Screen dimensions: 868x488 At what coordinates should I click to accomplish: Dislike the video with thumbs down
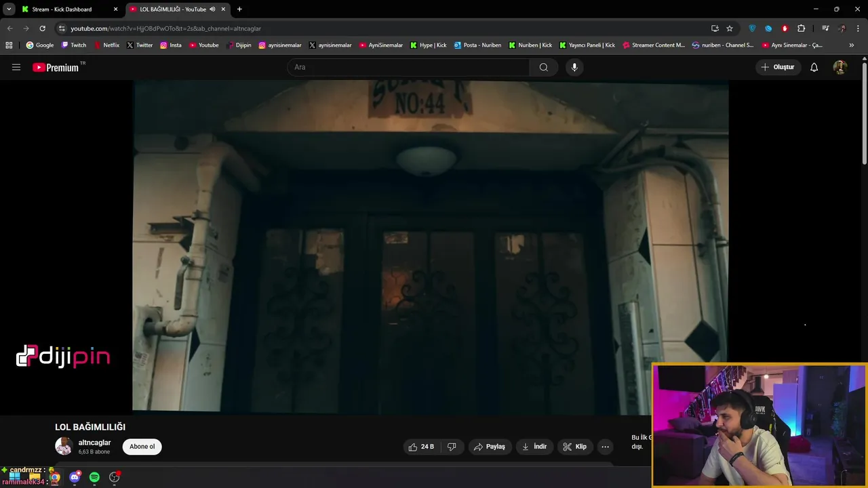[x=452, y=447]
